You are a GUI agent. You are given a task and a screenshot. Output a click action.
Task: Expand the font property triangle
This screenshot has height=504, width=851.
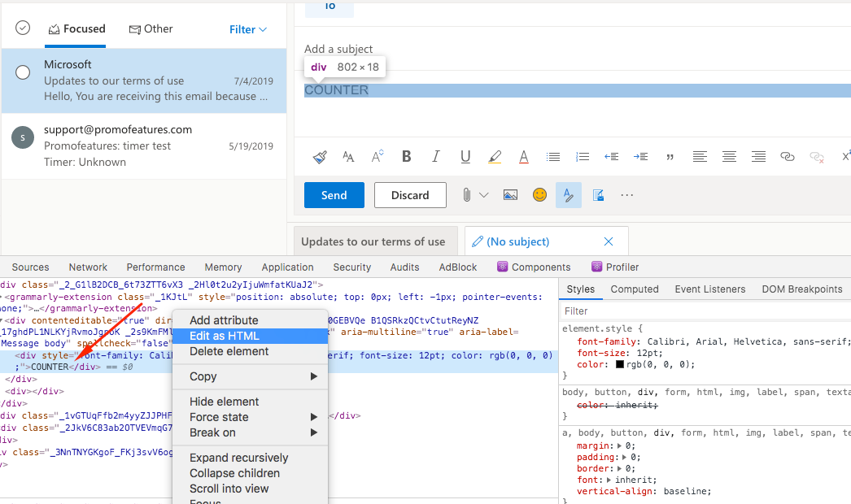click(609, 480)
